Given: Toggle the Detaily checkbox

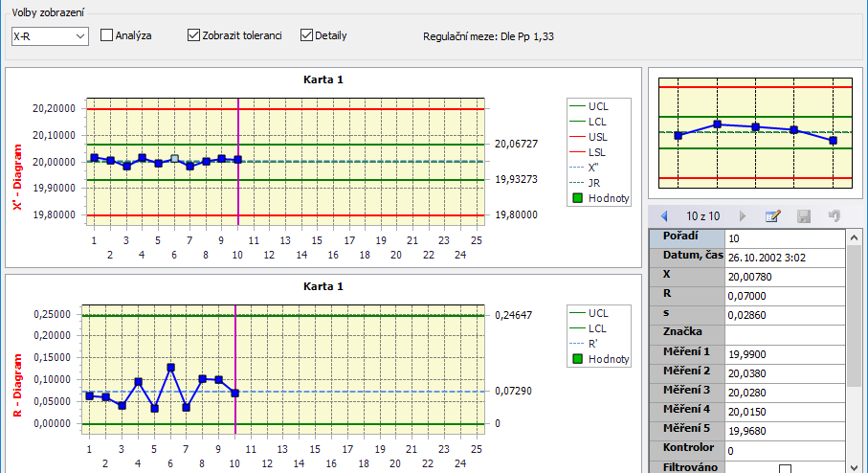Looking at the screenshot, I should (306, 35).
